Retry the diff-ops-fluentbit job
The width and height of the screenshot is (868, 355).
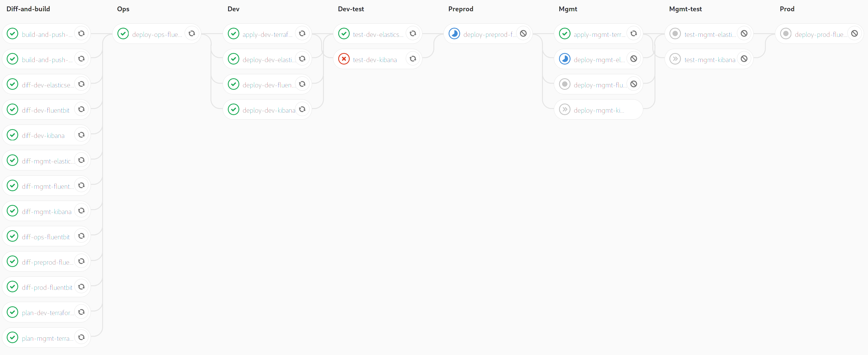pyautogui.click(x=81, y=236)
